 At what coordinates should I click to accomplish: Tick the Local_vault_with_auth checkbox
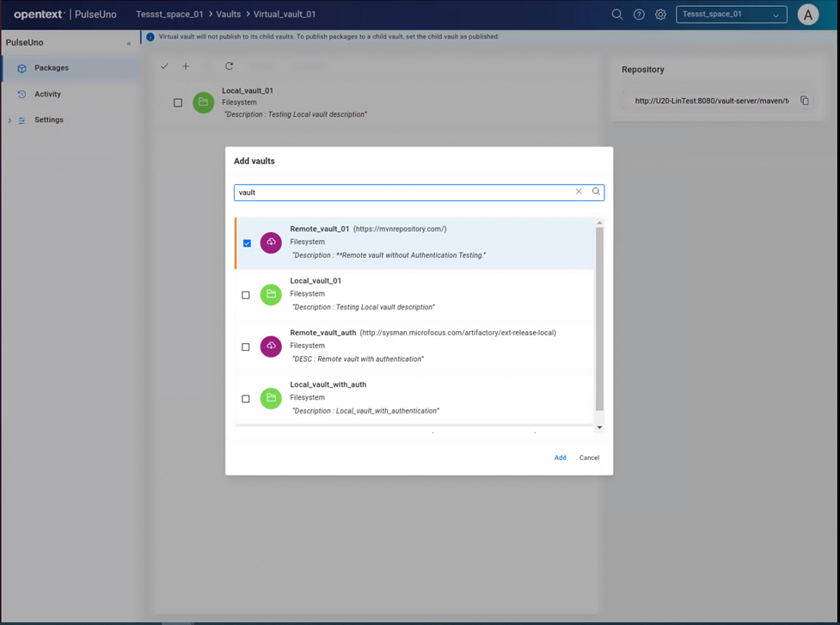[x=246, y=399]
